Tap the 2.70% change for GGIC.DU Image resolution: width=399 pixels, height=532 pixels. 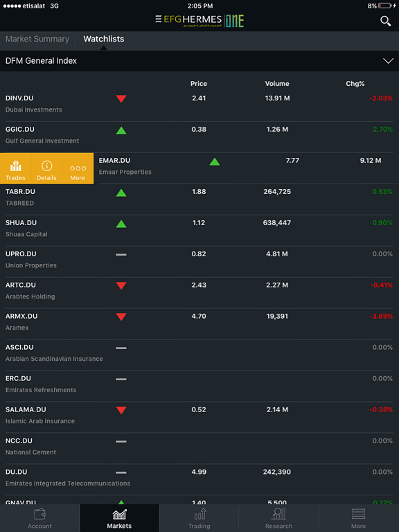pos(383,130)
